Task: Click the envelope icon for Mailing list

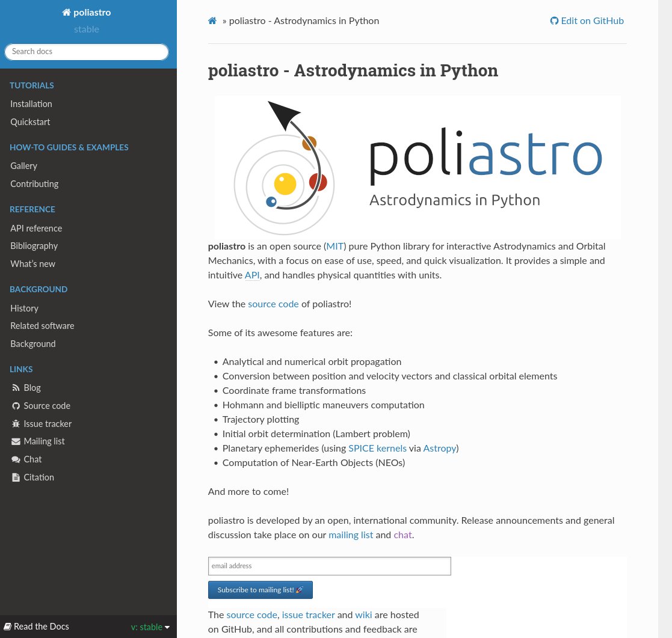Action: (16, 441)
